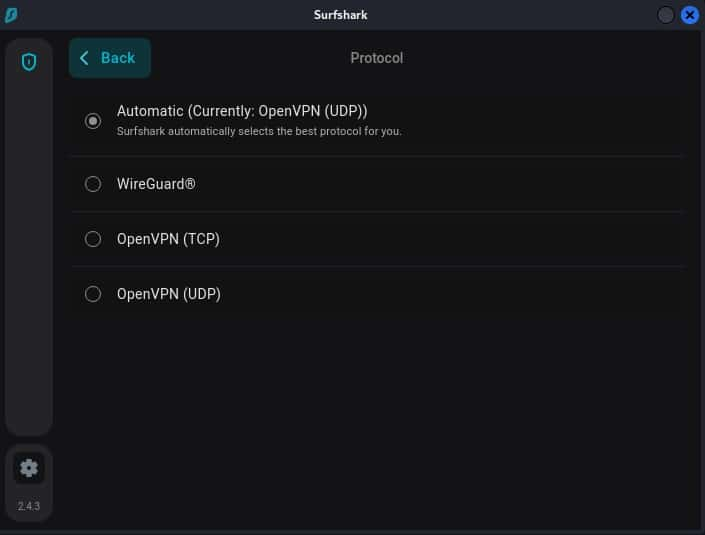Viewport: 705px width, 535px height.
Task: Click the 2.4.3 version number
Action: click(x=29, y=506)
